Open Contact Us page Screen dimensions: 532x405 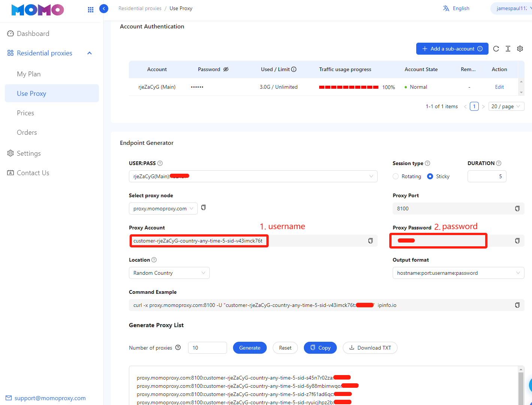click(33, 173)
